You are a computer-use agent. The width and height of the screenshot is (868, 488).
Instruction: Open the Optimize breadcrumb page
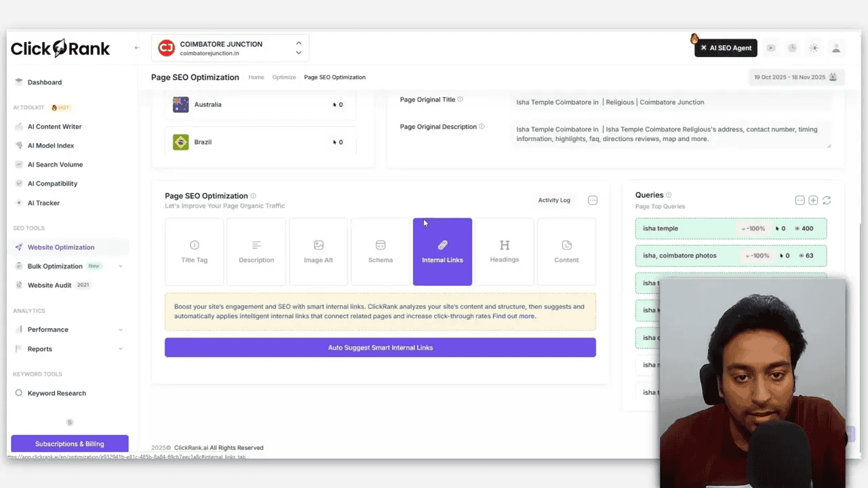pos(284,77)
